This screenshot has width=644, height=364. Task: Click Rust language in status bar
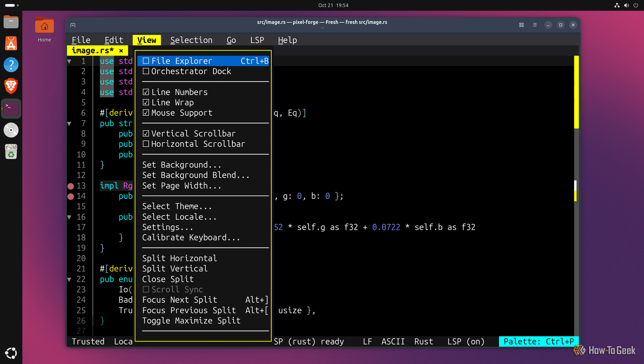(x=424, y=341)
